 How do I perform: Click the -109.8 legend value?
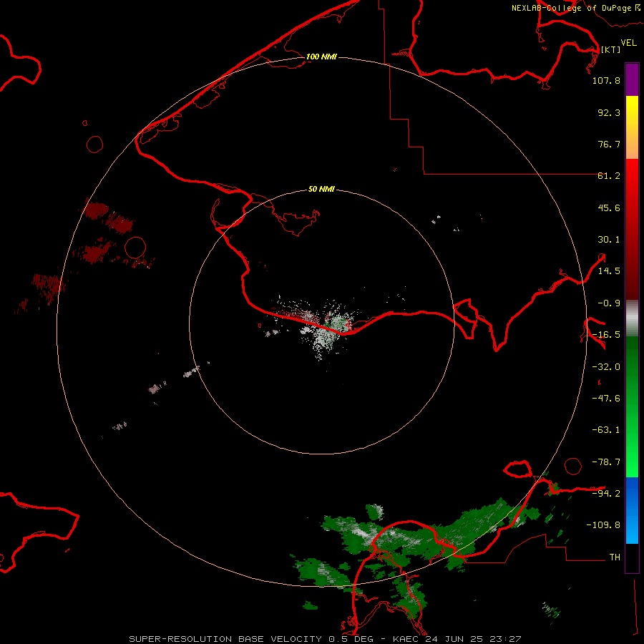point(603,525)
